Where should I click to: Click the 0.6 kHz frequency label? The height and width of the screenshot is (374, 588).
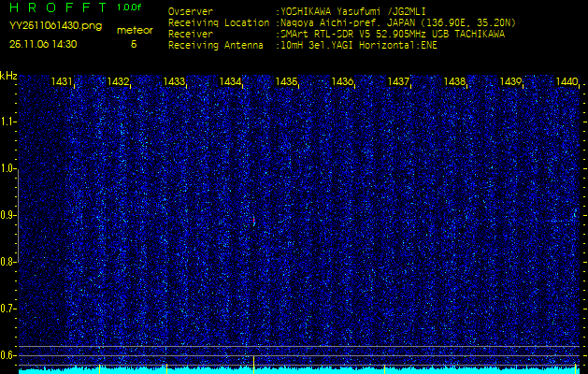click(8, 354)
